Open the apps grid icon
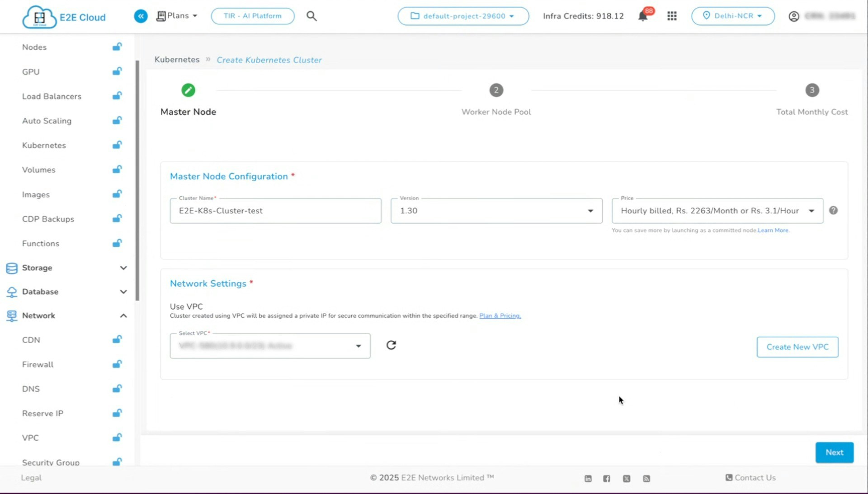 (672, 16)
